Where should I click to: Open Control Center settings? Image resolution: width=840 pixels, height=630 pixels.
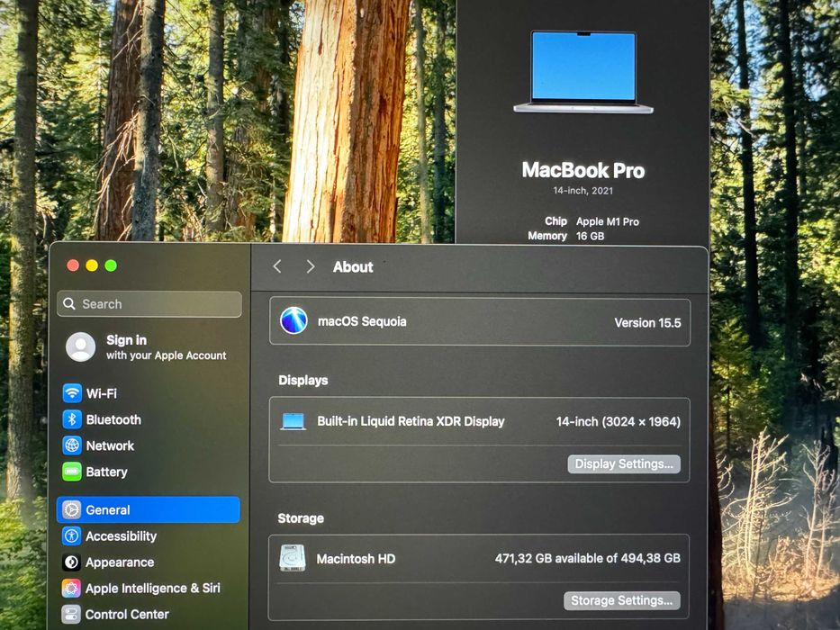pos(149,615)
